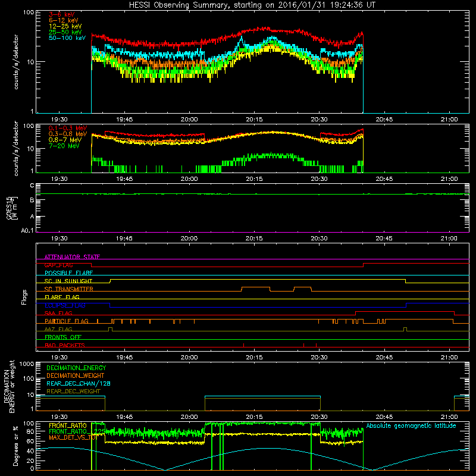Select the PARTICLE_FLAG label
Screen dimensions: 476x476
(x=67, y=321)
